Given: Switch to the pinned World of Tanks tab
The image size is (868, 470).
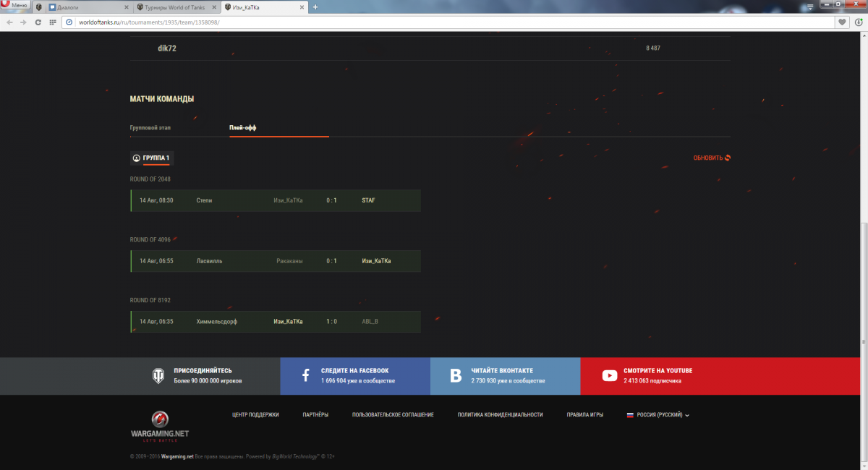Looking at the screenshot, I should 38,7.
